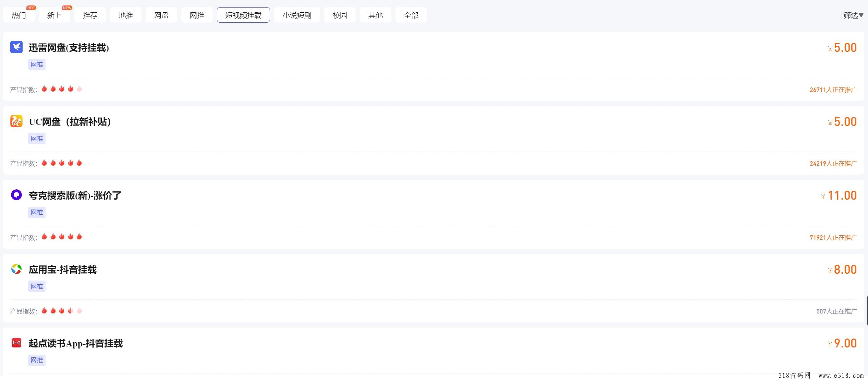Switch to the 校园 tab
This screenshot has width=868, height=379.
[x=340, y=15]
